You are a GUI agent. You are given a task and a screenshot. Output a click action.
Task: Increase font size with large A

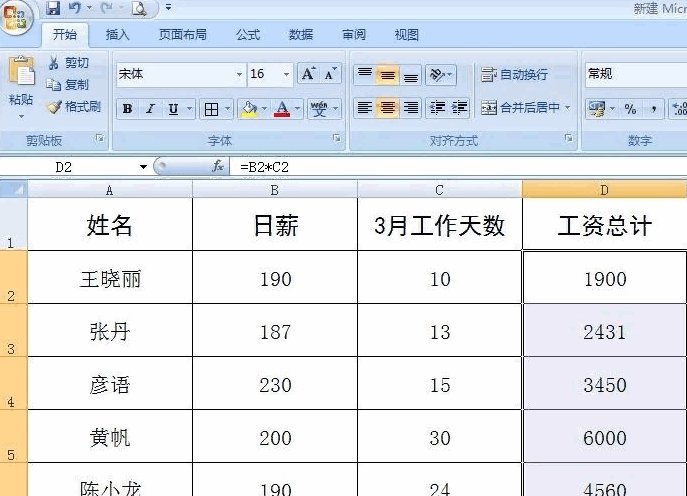pyautogui.click(x=308, y=74)
